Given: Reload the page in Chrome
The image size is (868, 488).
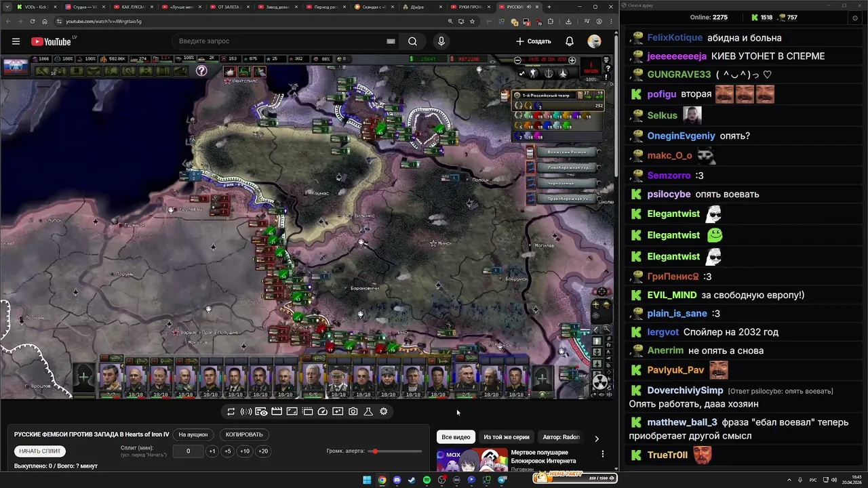Looking at the screenshot, I should [x=33, y=21].
